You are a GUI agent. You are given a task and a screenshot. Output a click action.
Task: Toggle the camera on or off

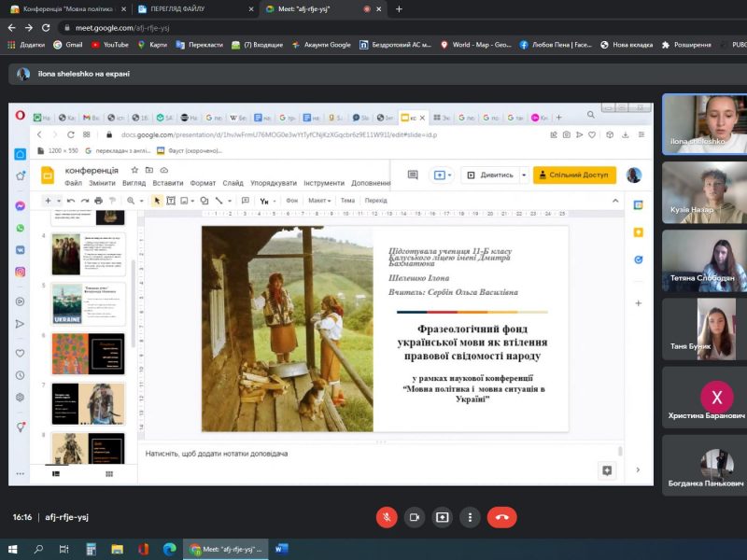point(415,517)
